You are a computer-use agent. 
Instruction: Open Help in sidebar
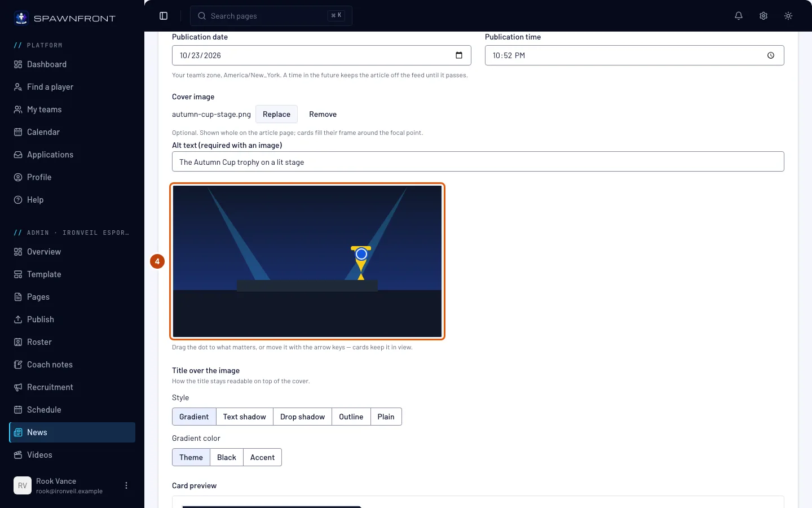[x=72, y=200]
